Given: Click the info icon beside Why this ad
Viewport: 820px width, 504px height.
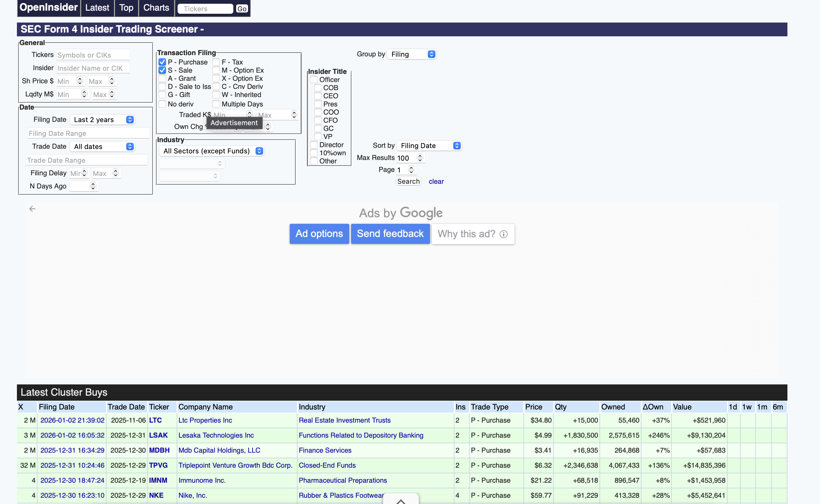Looking at the screenshot, I should tap(504, 234).
